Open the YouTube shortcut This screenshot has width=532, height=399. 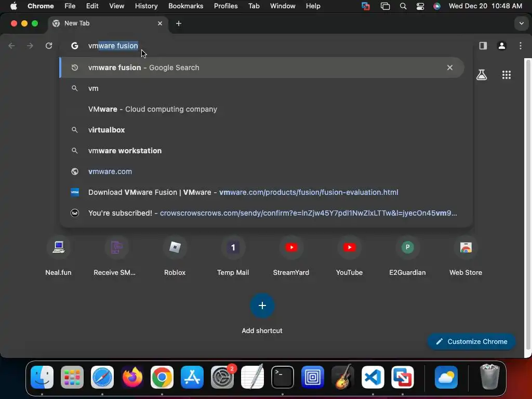tap(349, 256)
